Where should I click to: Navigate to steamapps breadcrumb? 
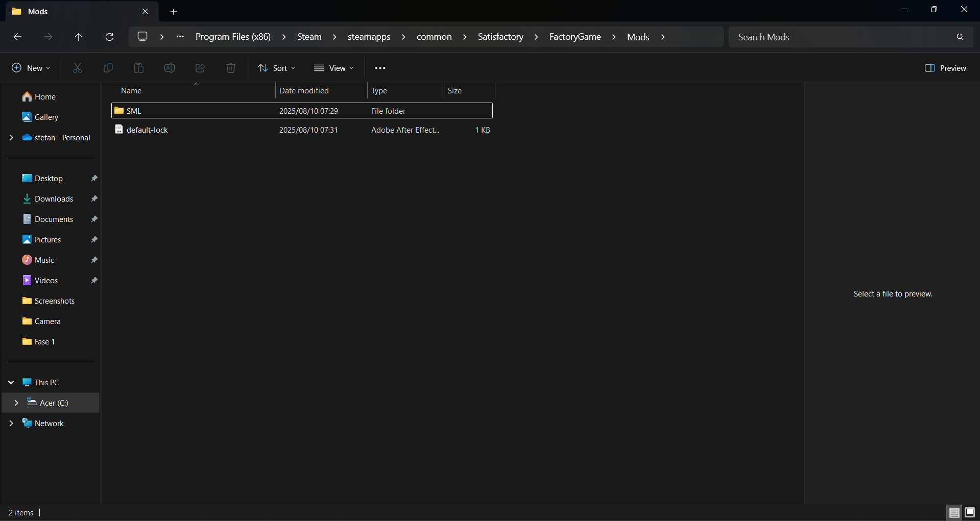coord(369,37)
